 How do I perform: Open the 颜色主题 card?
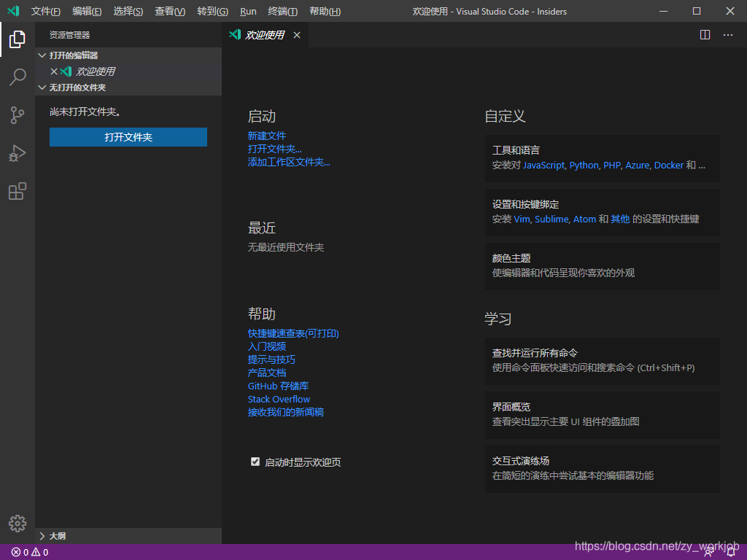tap(602, 266)
